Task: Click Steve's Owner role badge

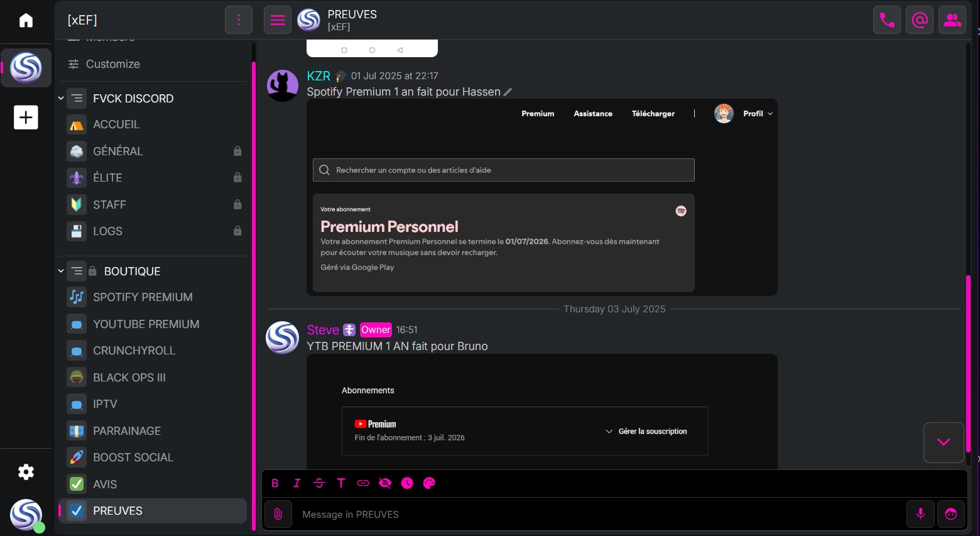Action: pos(376,330)
